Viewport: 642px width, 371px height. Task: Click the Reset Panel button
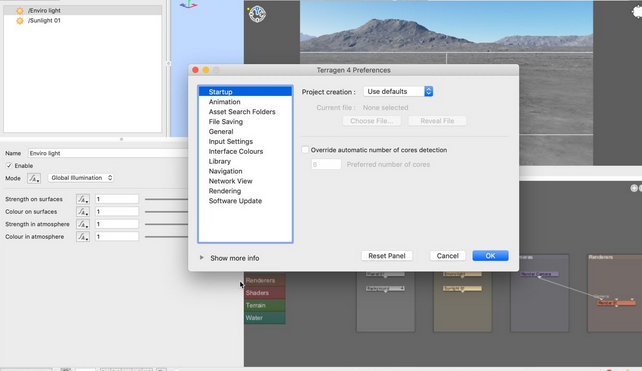click(387, 256)
